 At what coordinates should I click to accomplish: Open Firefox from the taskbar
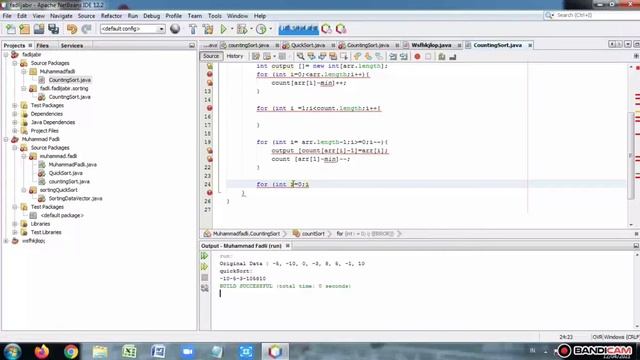[42, 351]
